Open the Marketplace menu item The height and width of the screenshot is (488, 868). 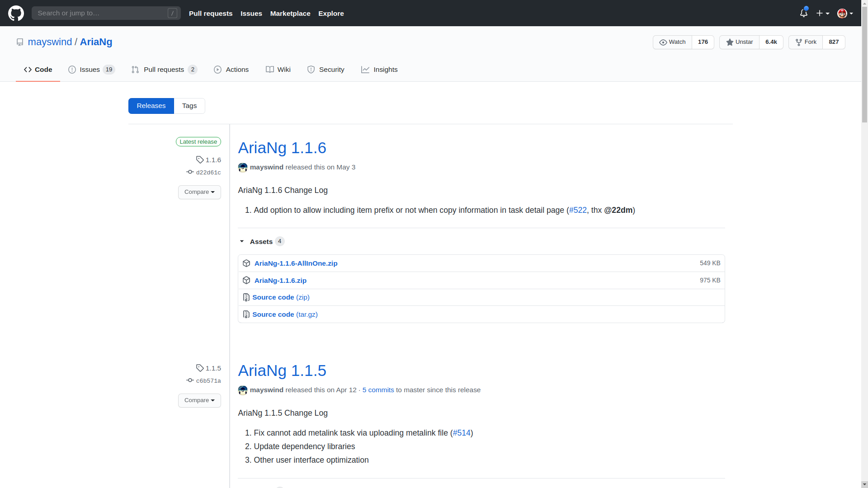[x=290, y=13]
